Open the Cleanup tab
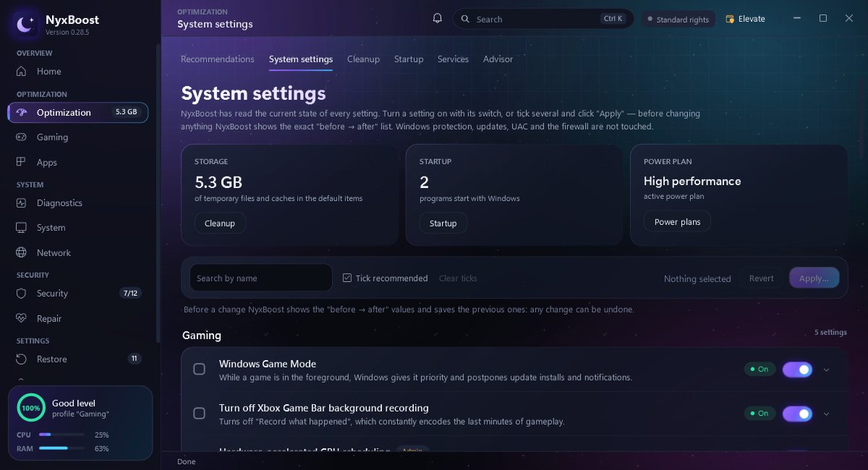 pyautogui.click(x=363, y=59)
